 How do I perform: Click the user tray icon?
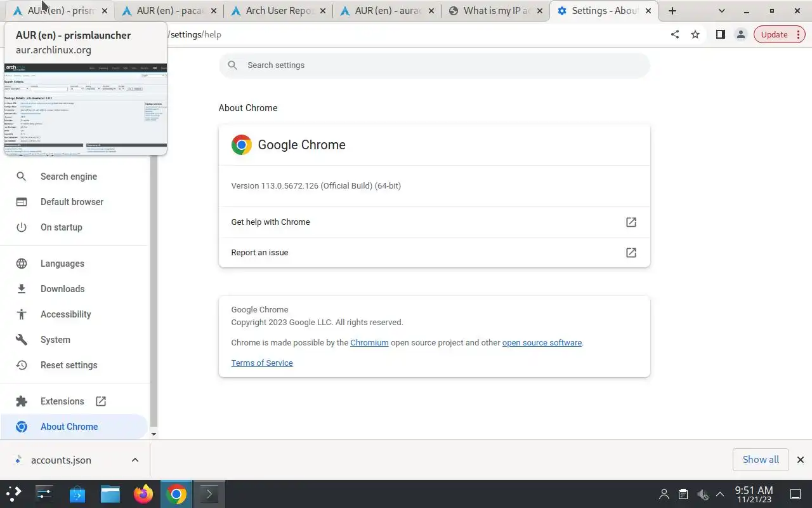664,494
